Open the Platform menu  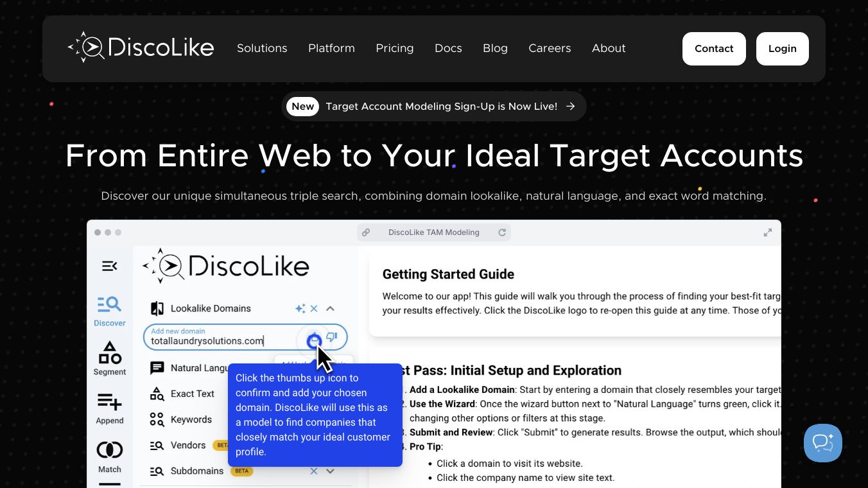coord(331,48)
